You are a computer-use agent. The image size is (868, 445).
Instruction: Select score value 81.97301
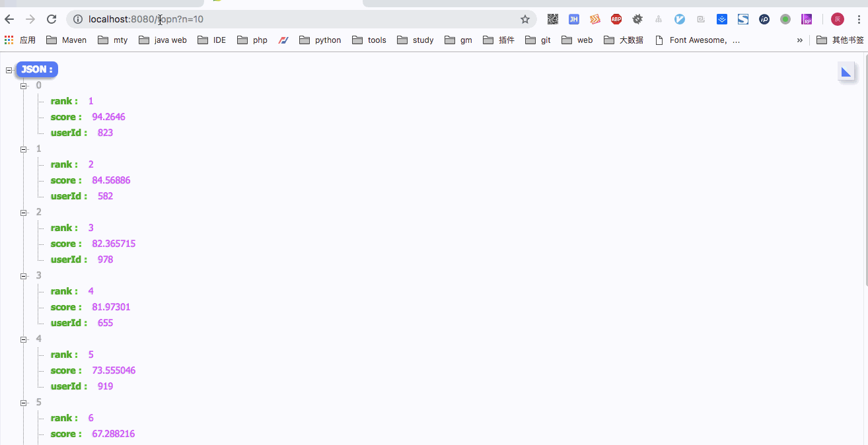pos(111,307)
